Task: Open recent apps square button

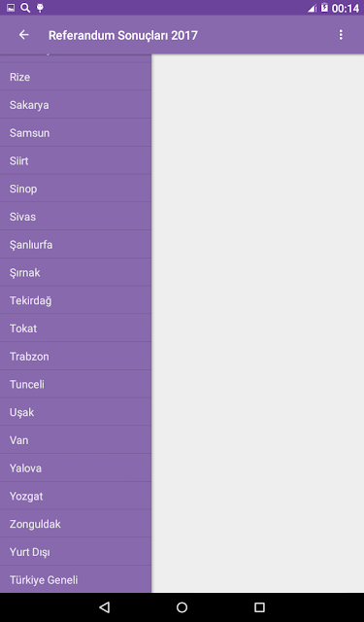Action: pos(259,606)
